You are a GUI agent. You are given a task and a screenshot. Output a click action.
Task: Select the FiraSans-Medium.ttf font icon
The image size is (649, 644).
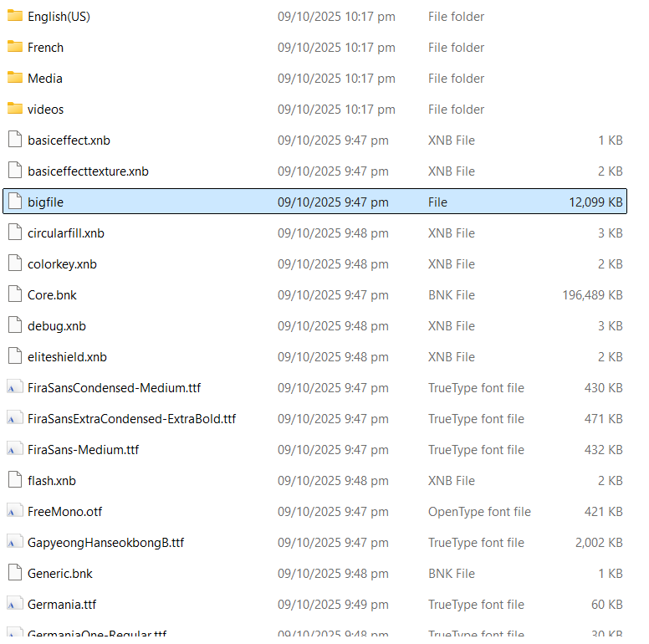pyautogui.click(x=14, y=449)
